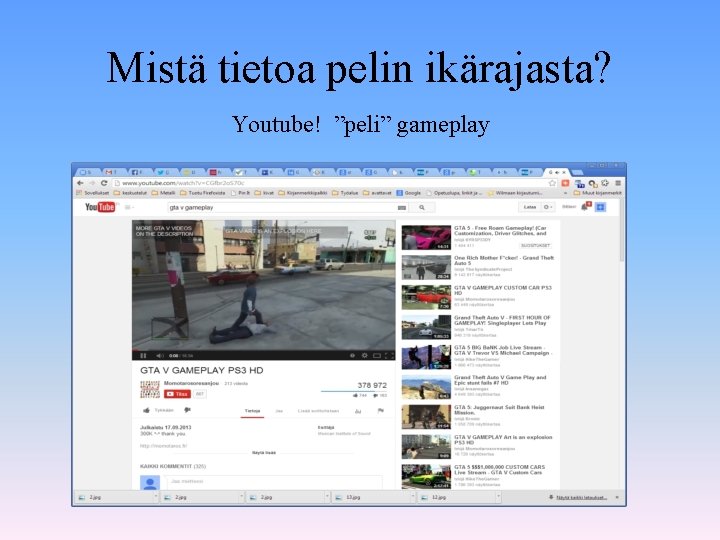Open 'GTA 5 - Free Roam Gameplay' thumbnail
The image size is (720, 540).
pyautogui.click(x=426, y=237)
